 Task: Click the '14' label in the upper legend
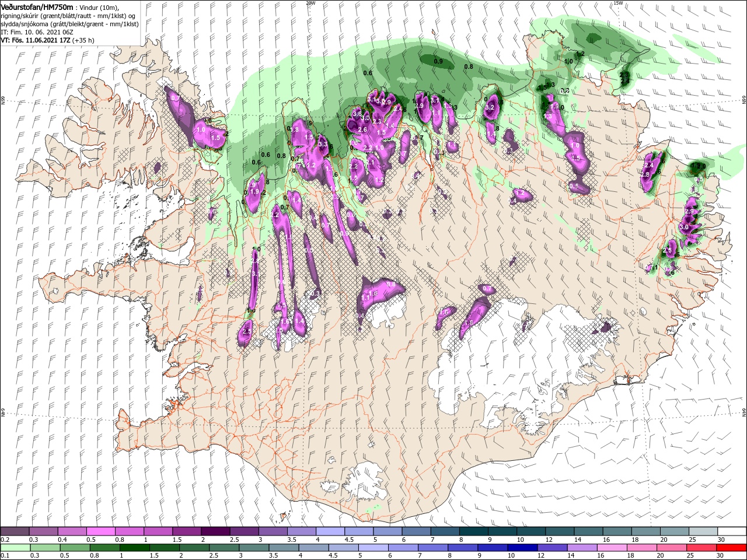578,540
